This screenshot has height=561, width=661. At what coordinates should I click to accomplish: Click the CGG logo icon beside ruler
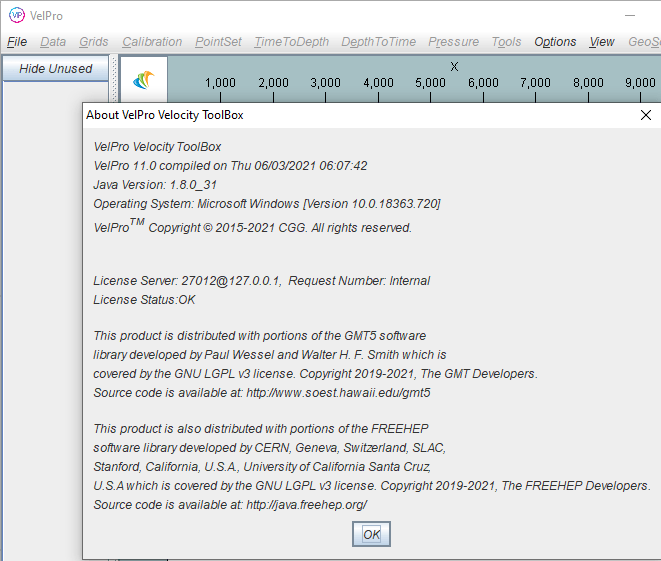tap(144, 80)
